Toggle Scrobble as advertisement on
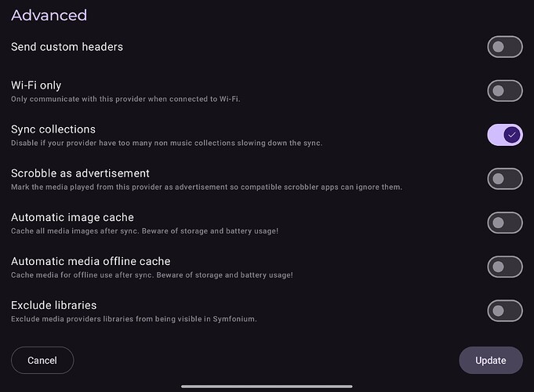The image size is (534, 392). pos(505,179)
